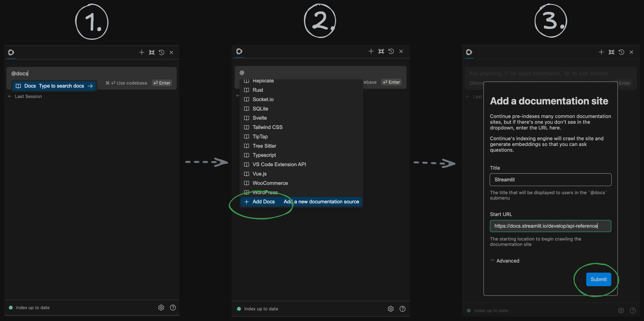Image resolution: width=644 pixels, height=321 pixels.
Task: Click the expand window icon panel 1
Action: tap(152, 52)
